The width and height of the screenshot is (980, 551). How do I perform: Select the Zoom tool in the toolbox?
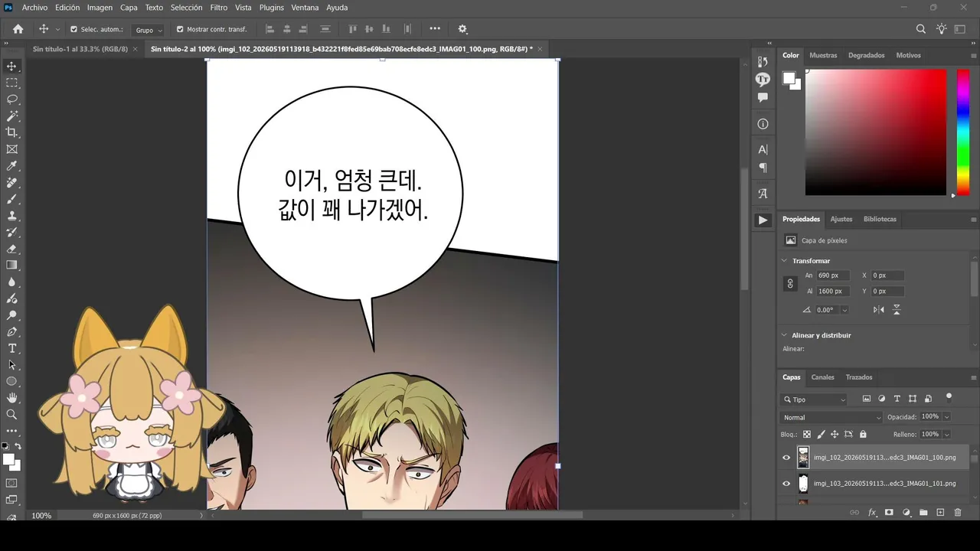pyautogui.click(x=11, y=414)
